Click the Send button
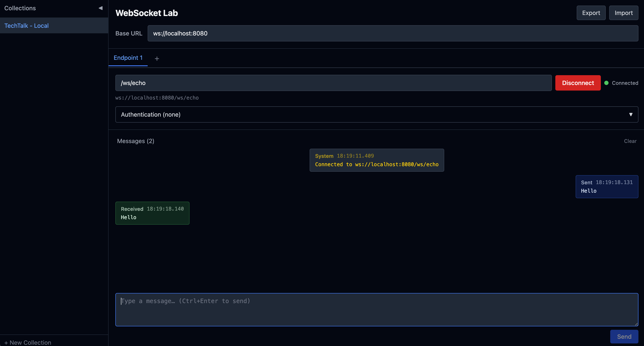 click(x=624, y=337)
